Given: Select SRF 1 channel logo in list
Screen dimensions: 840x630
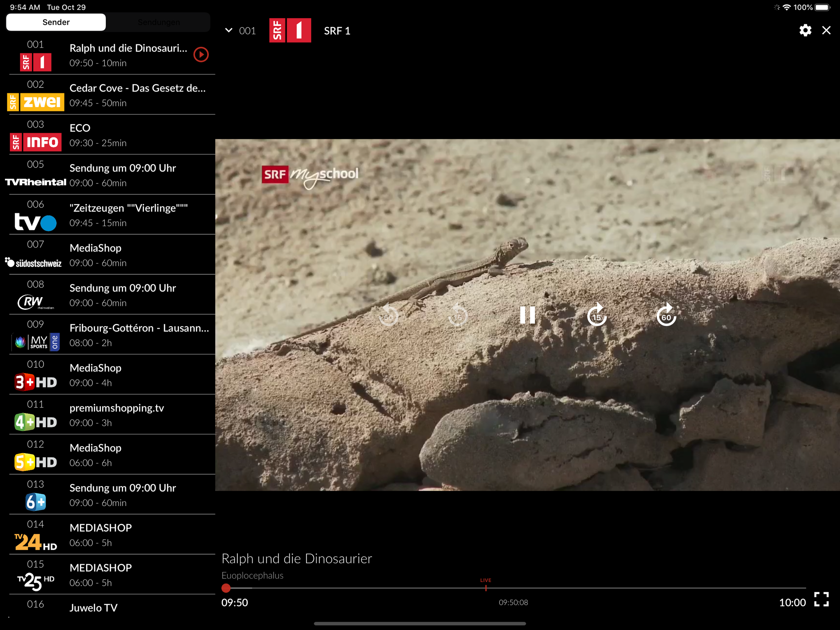Looking at the screenshot, I should pos(36,62).
